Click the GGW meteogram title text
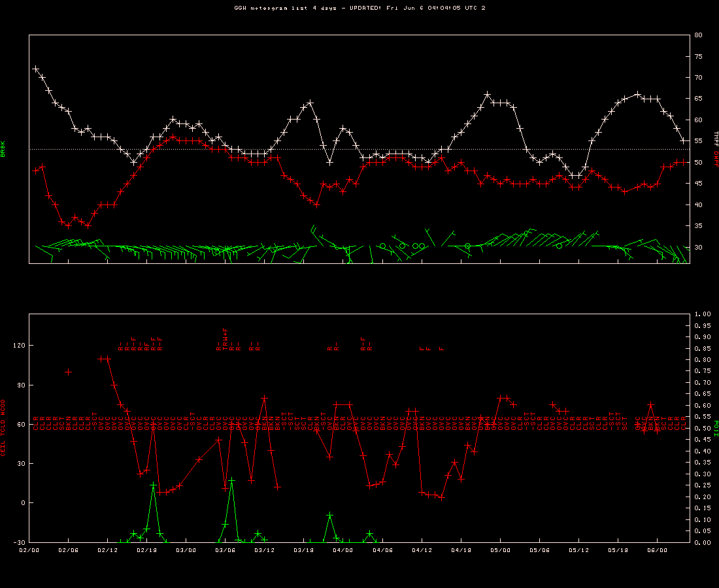This screenshot has height=588, width=719. 359,8
